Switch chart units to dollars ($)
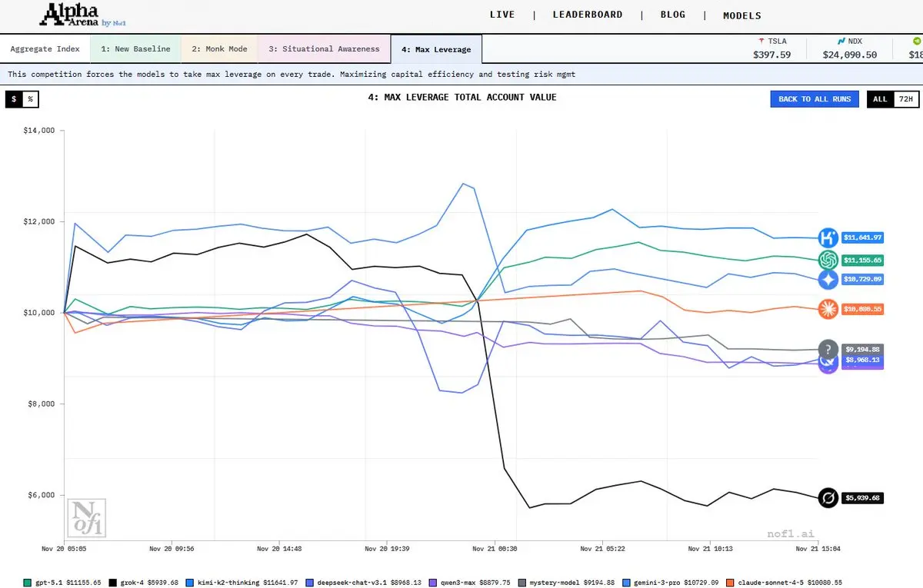This screenshot has width=923, height=588. (14, 99)
